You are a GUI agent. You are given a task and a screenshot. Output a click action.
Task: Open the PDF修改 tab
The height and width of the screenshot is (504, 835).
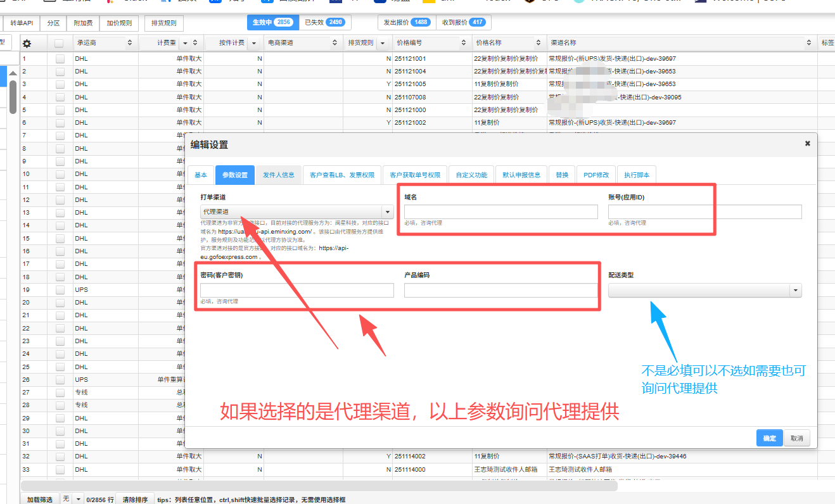pyautogui.click(x=596, y=175)
